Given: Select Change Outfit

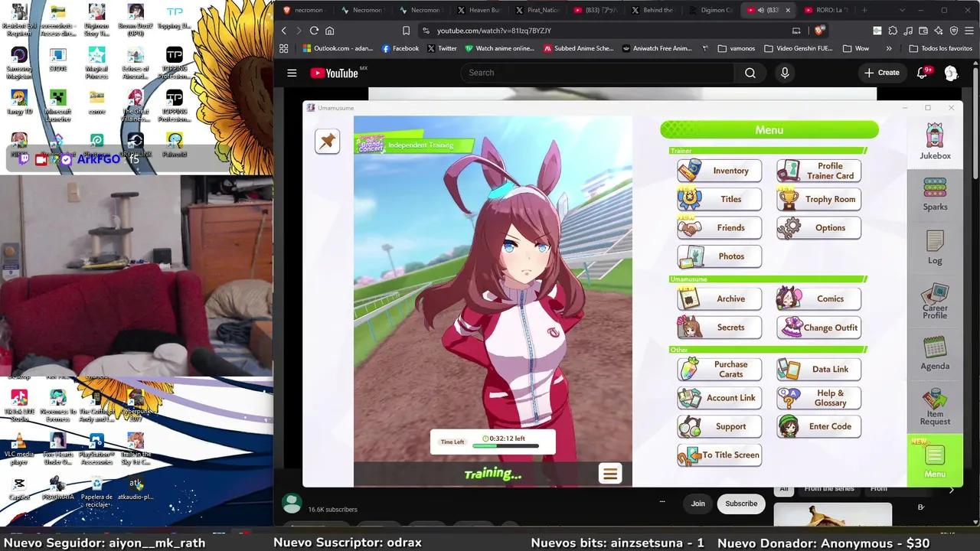Looking at the screenshot, I should tap(819, 328).
